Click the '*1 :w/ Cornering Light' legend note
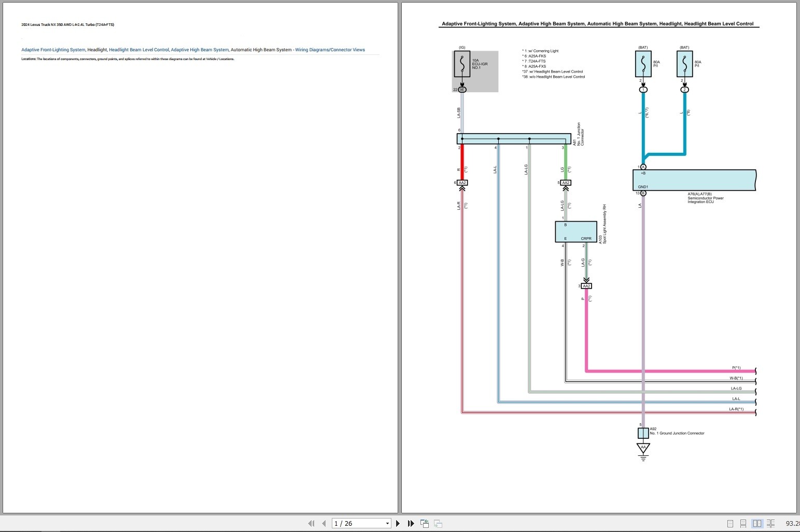The width and height of the screenshot is (800, 532). click(540, 51)
